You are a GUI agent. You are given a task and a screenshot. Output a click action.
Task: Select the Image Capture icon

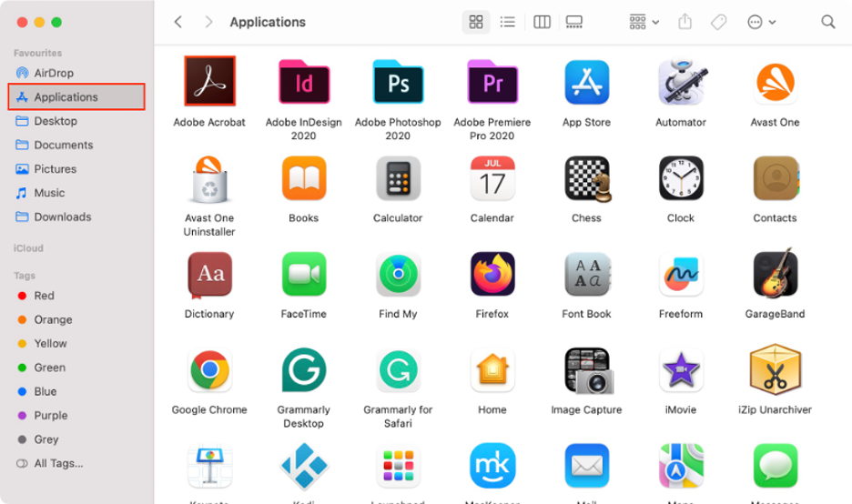tap(588, 371)
